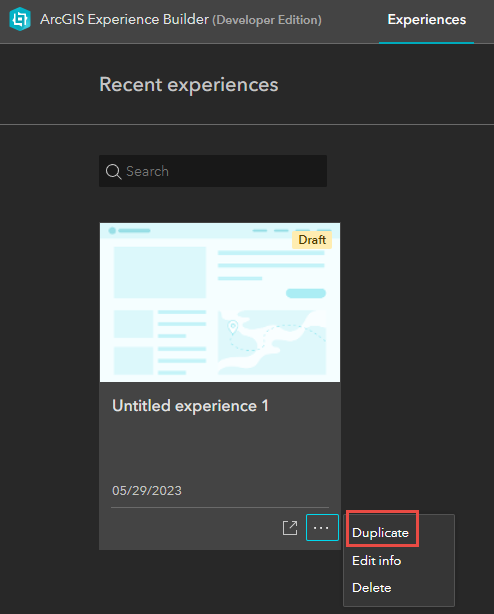Open the Experiences tab
The width and height of the screenshot is (494, 614).
pyautogui.click(x=427, y=20)
